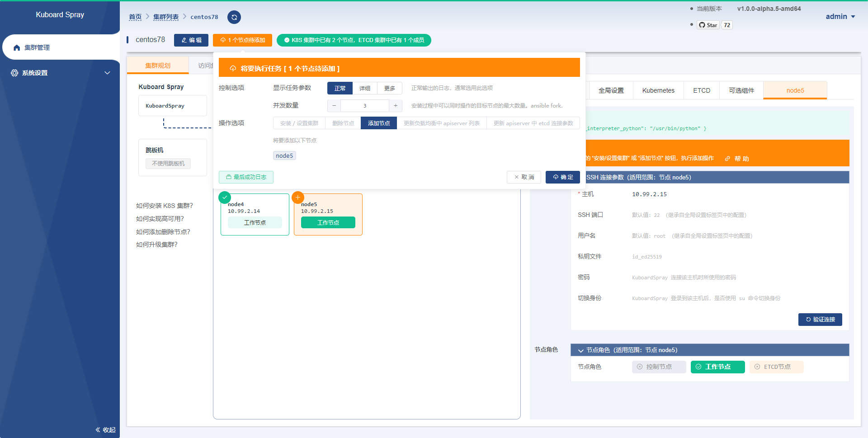868x438 pixels.
Task: Click the 主机 field value 10.99.2.15
Action: click(x=649, y=194)
